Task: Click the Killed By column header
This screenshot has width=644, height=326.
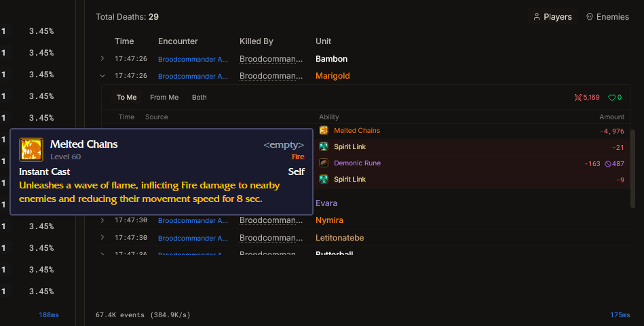Action: [257, 41]
